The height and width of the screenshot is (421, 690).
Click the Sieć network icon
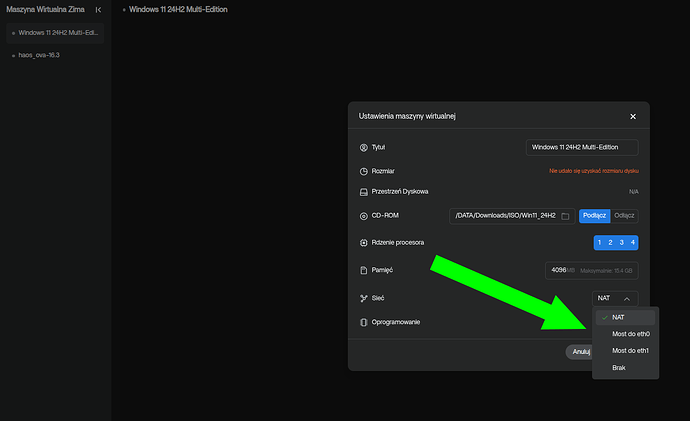coord(364,298)
